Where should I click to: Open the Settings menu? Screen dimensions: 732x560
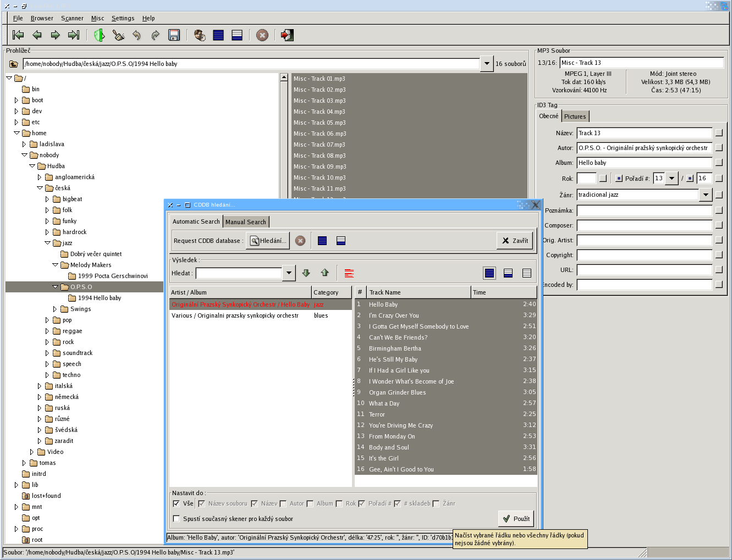[x=123, y=18]
